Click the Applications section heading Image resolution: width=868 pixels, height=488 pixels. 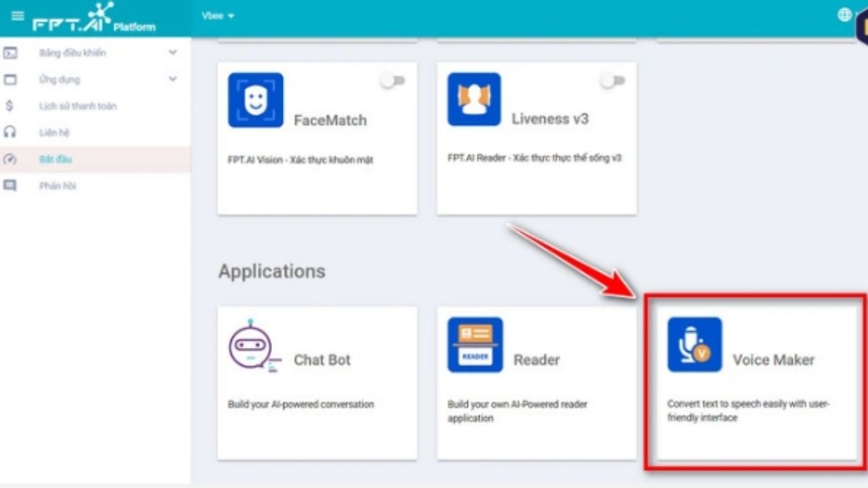272,271
